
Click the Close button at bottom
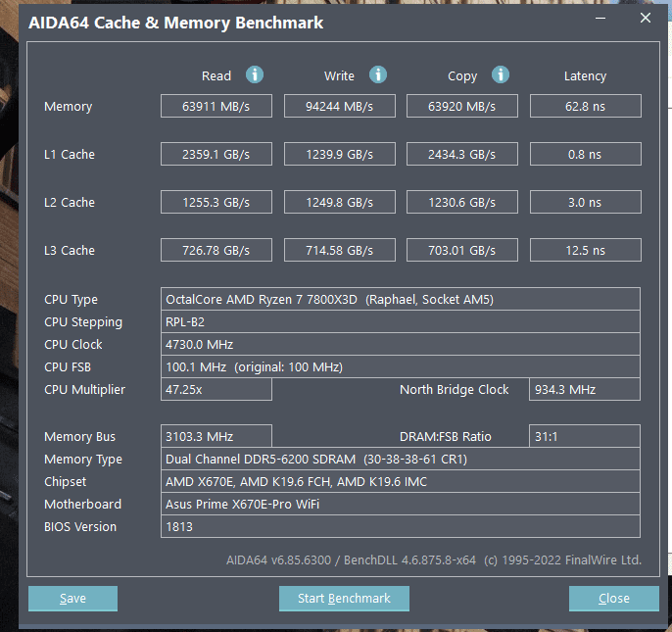point(613,598)
